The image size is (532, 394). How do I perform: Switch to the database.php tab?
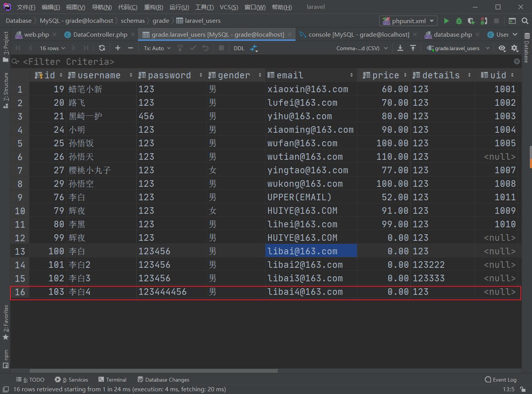[x=453, y=34]
